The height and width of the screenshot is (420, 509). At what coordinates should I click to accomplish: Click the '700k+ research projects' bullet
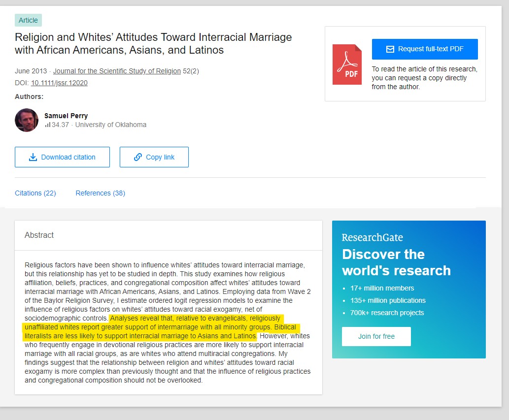click(x=387, y=313)
